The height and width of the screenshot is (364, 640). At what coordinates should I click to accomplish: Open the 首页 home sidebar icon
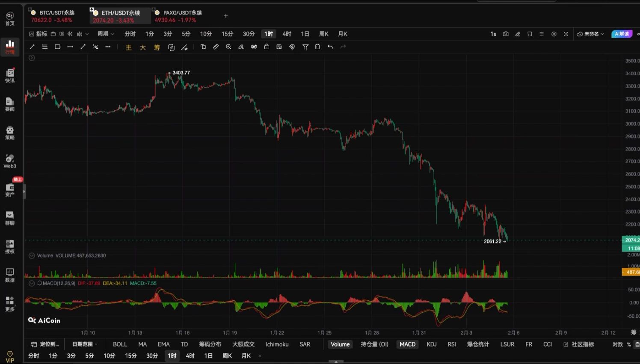click(x=10, y=19)
